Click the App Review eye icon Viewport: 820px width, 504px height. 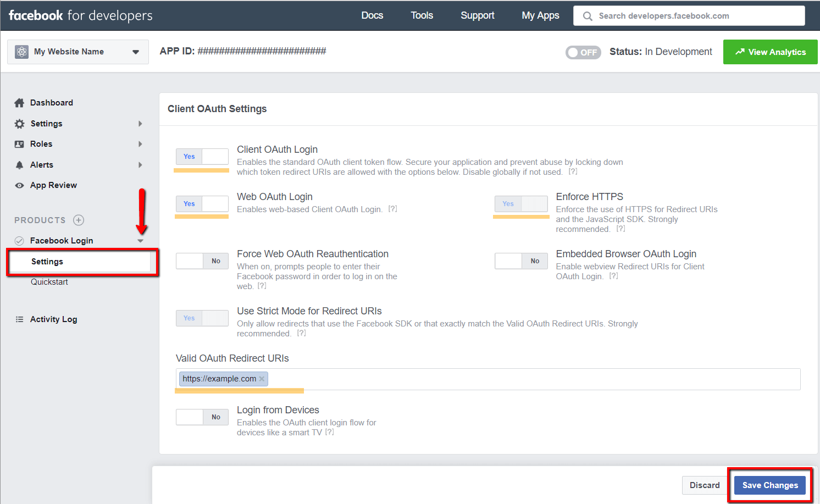[19, 185]
